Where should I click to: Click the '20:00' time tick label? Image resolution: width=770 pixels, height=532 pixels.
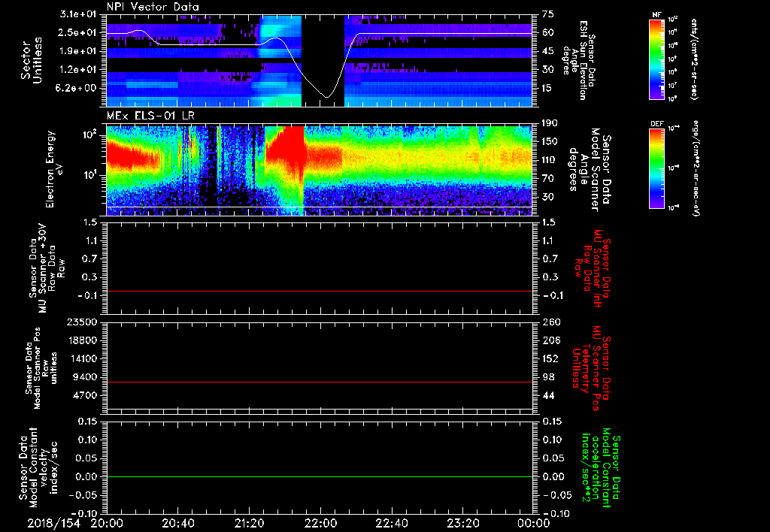coord(107,523)
